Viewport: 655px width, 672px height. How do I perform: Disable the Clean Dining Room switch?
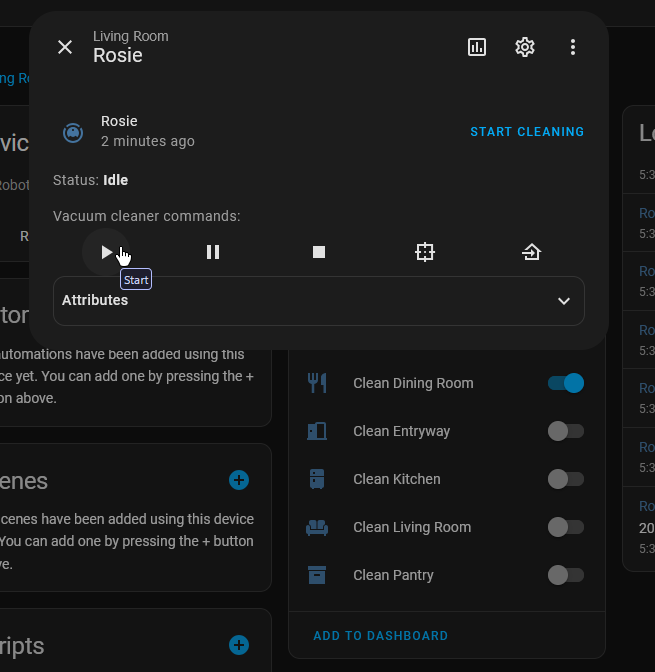[x=565, y=383]
